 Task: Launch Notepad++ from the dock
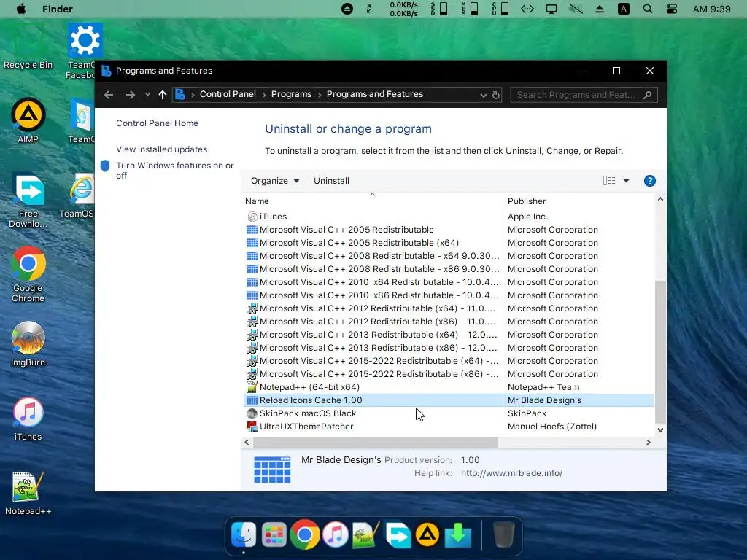(x=365, y=534)
